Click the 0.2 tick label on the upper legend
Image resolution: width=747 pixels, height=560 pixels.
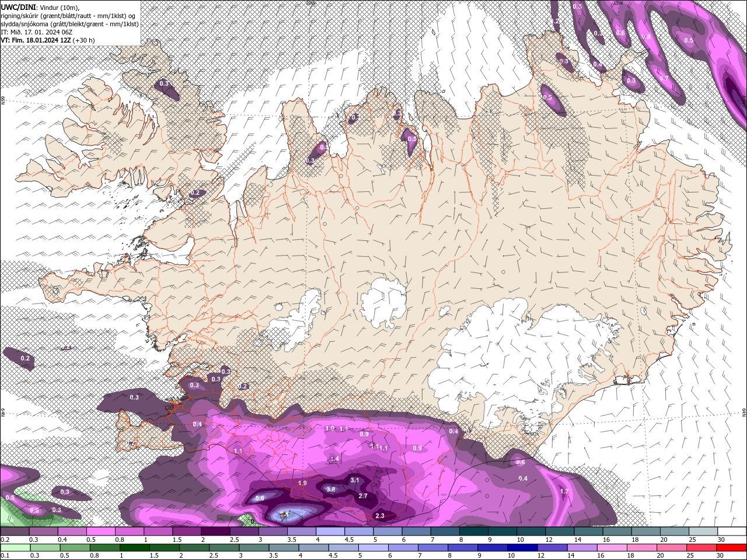(4, 540)
